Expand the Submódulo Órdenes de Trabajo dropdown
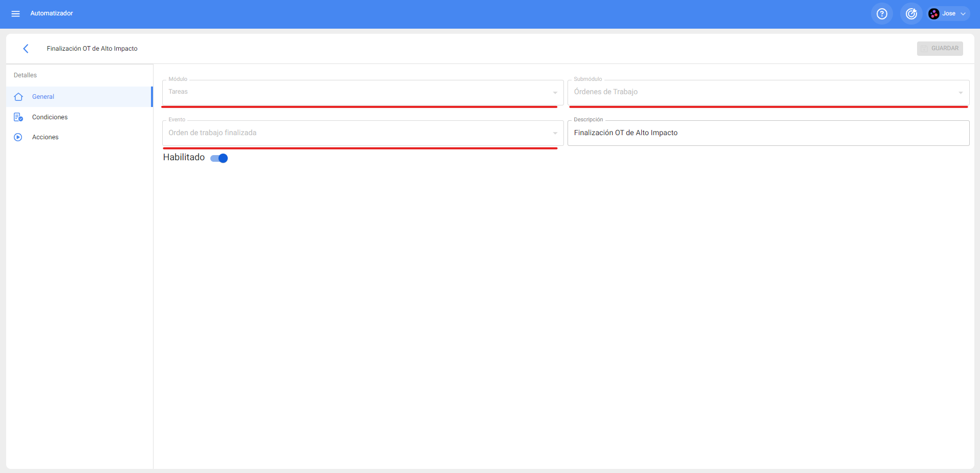 (x=768, y=92)
